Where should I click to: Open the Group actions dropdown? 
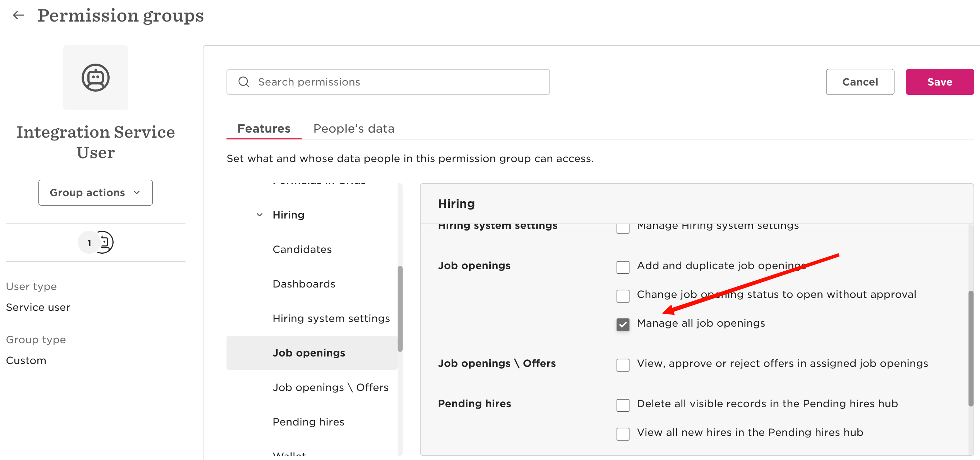point(96,193)
